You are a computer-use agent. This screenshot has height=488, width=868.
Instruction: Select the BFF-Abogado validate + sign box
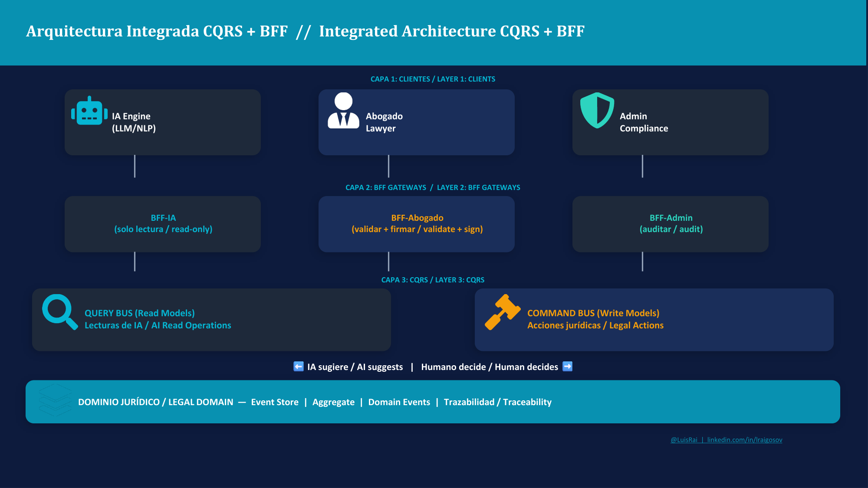[x=417, y=224]
